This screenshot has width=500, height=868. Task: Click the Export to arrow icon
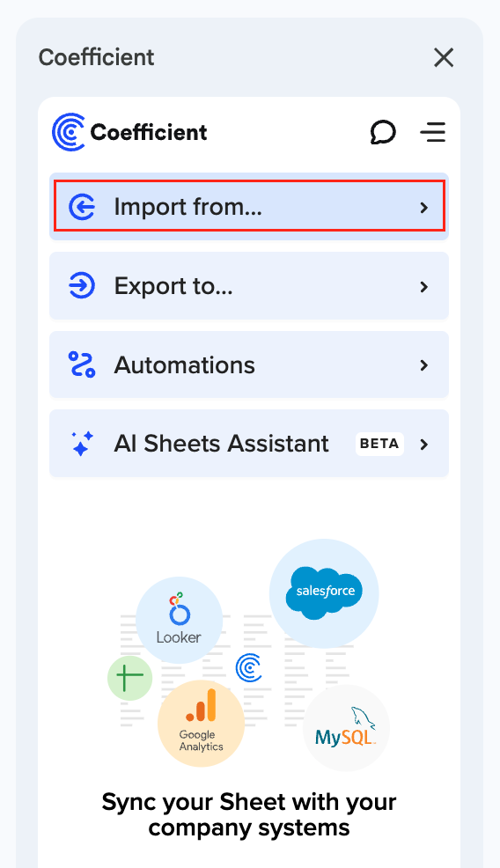coord(82,286)
